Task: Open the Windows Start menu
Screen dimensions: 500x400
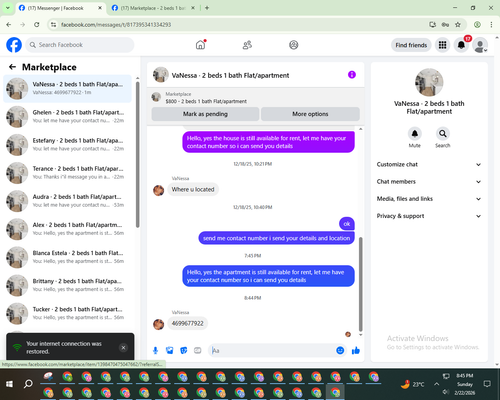Action: pos(9,384)
